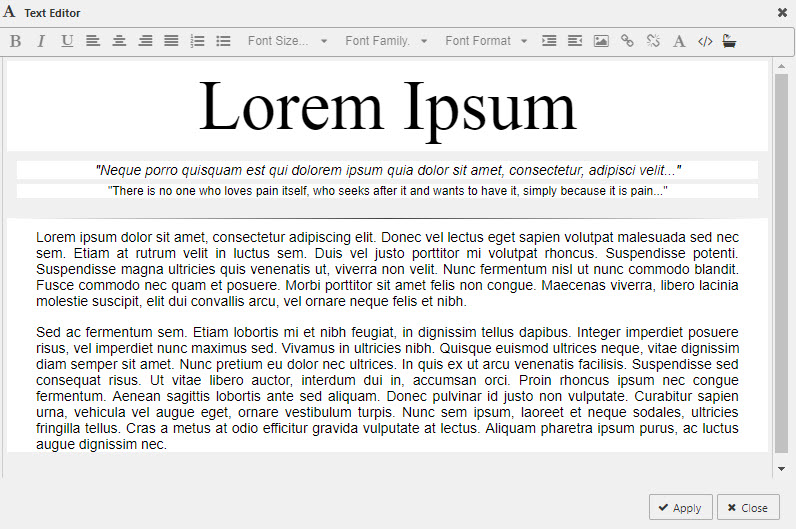
Task: Open the HTML source code view
Action: tap(705, 41)
